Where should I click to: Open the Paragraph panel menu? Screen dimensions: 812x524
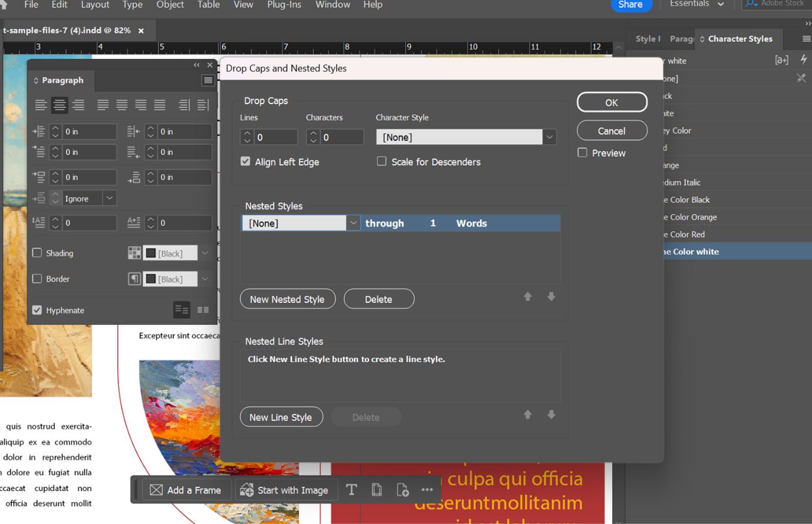point(208,81)
